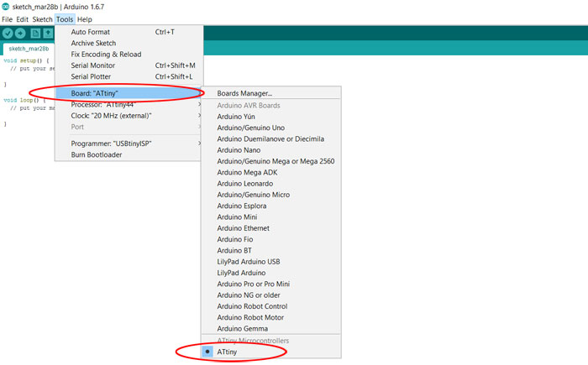
Task: Expand the Board: "ATtiny" submenu
Action: (129, 93)
